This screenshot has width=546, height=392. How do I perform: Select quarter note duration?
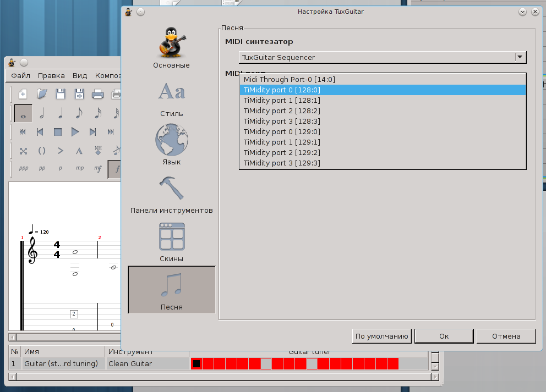[61, 113]
